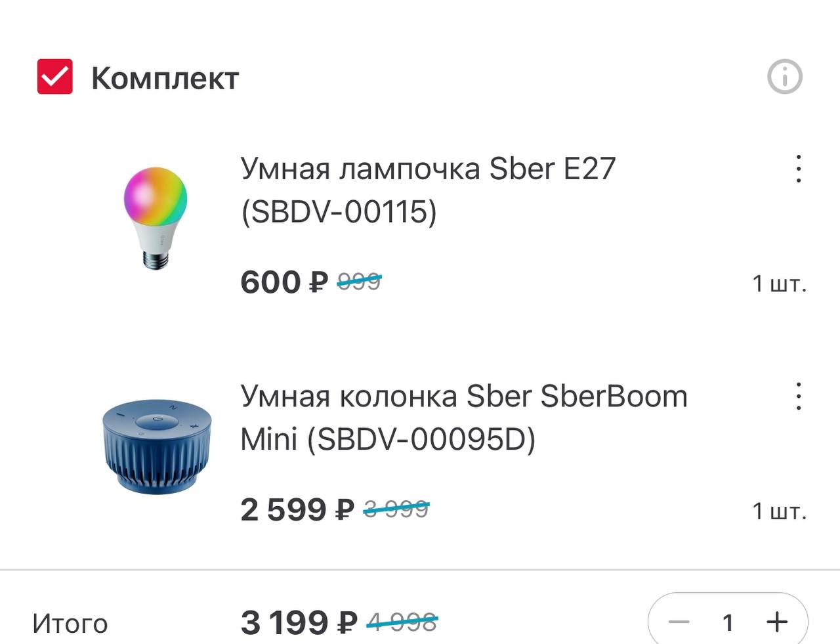Open the info icon next to Комплект
The height and width of the screenshot is (644, 840).
click(x=786, y=76)
